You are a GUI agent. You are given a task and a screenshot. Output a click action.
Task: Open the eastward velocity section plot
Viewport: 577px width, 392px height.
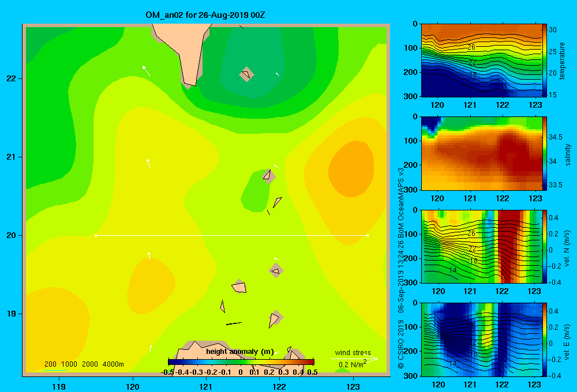pos(481,340)
